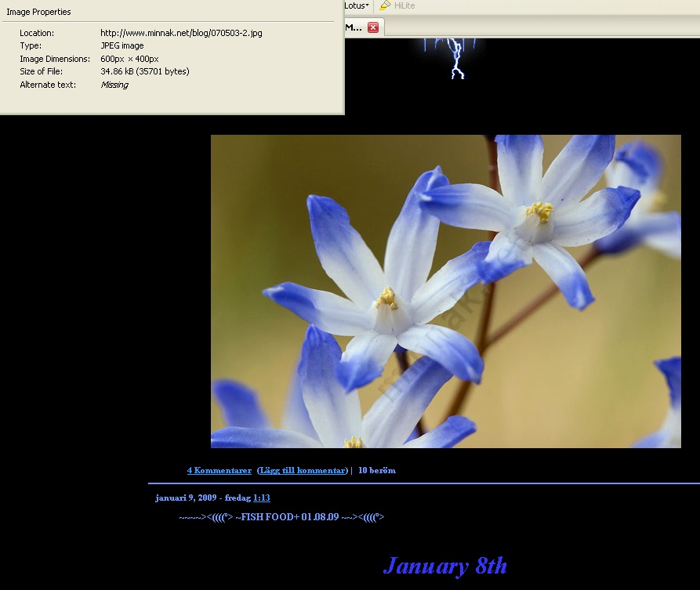Close the browser tab with red X
Image resolution: width=700 pixels, height=590 pixels.
click(x=373, y=27)
